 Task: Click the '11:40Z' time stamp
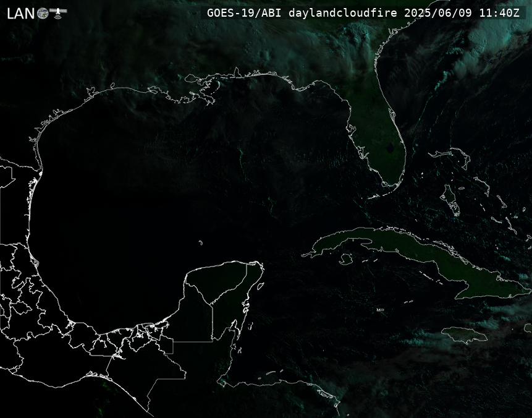499,13
